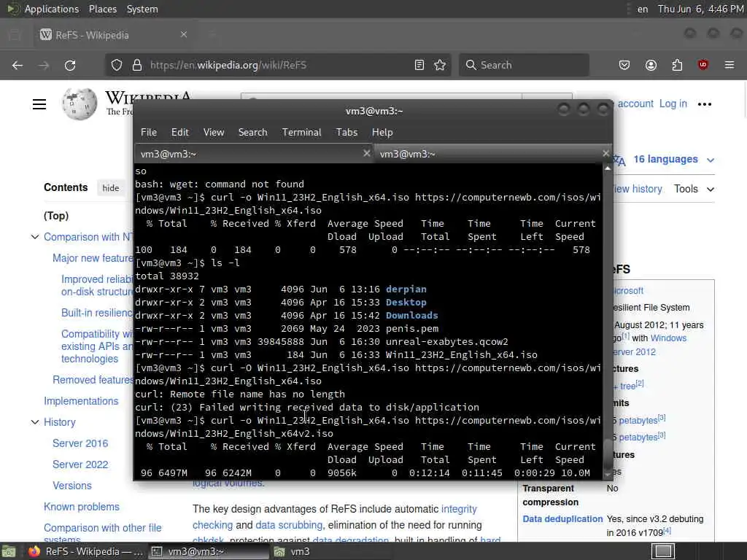Open workspace switcher in bottom panel
Viewport: 747px width, 560px height.
coord(663,551)
